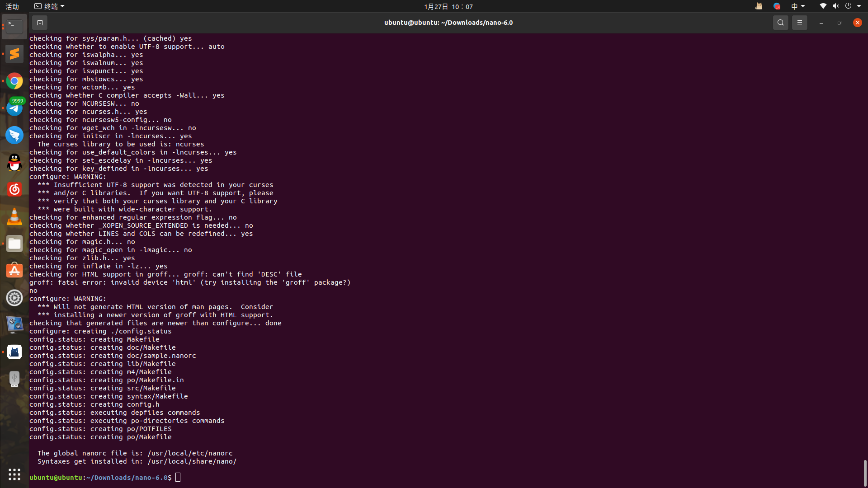This screenshot has height=488, width=868.
Task: Open the date and time calendar
Action: pos(448,6)
